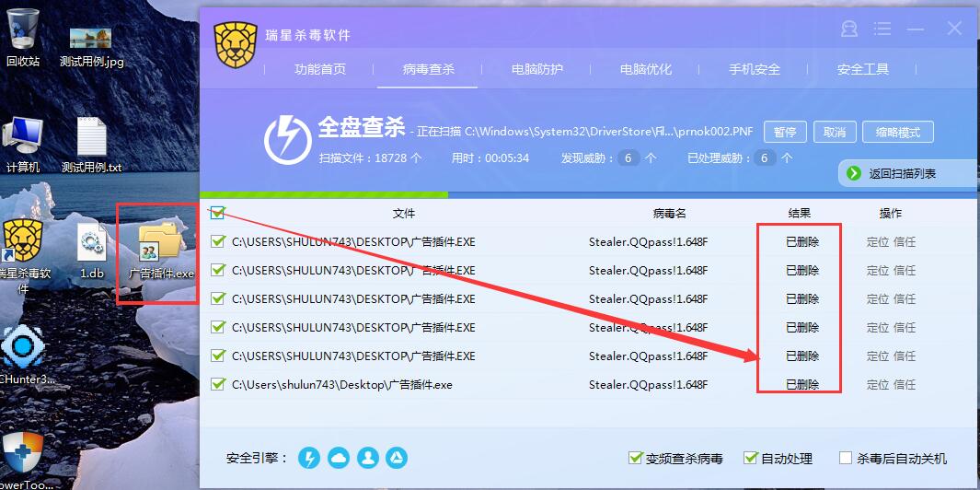Click the 文件 column header
The image size is (980, 490).
(x=404, y=214)
